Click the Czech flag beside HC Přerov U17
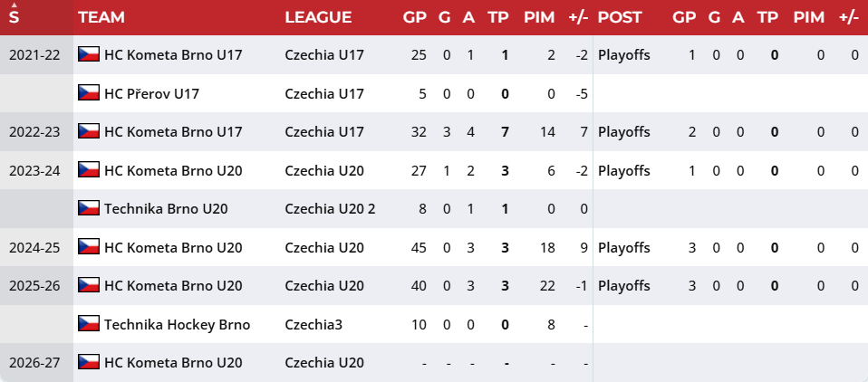Screen dimensions: 868x382 89,93
